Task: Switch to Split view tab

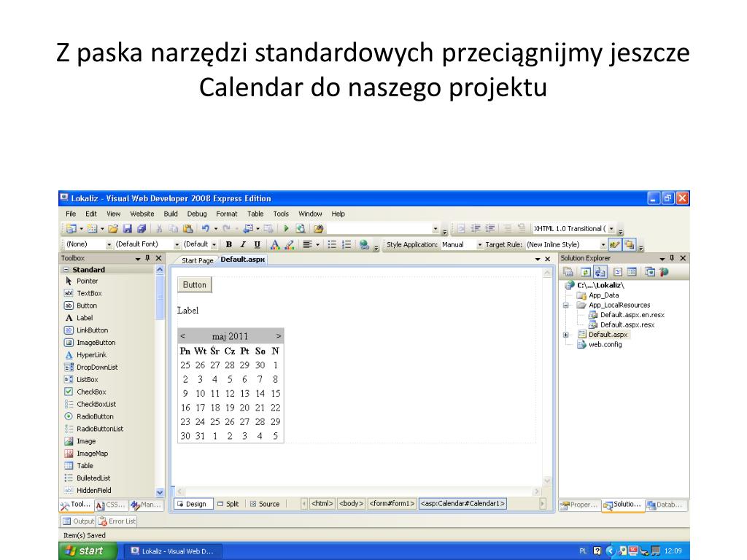Action: [x=228, y=504]
